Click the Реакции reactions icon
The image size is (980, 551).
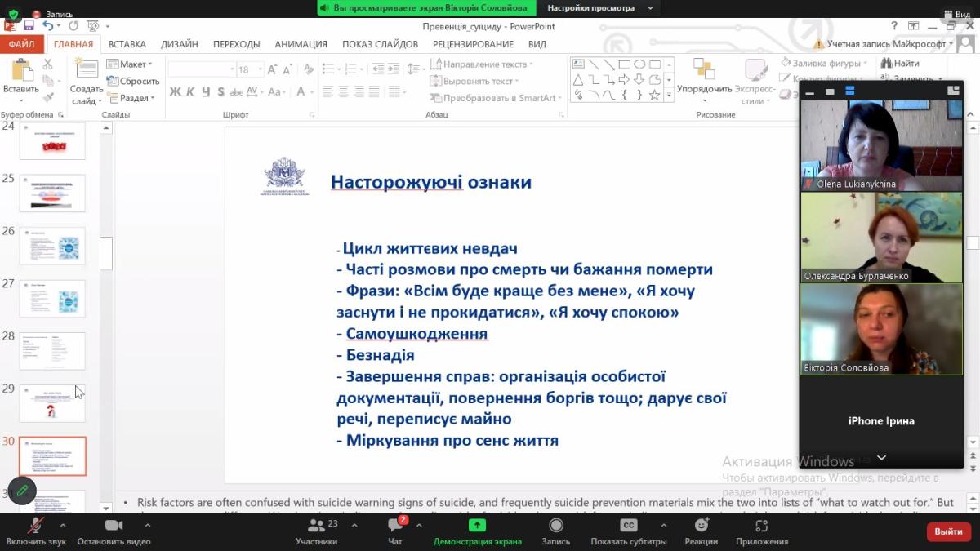[x=701, y=526]
